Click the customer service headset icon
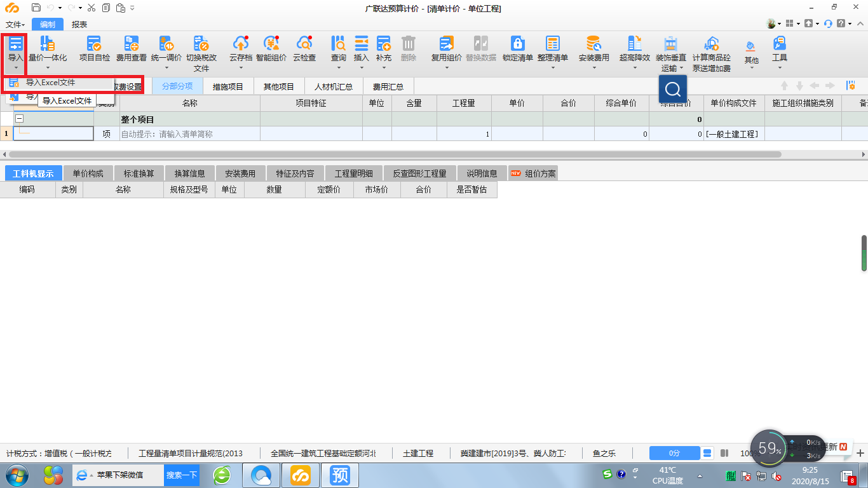 click(x=828, y=24)
